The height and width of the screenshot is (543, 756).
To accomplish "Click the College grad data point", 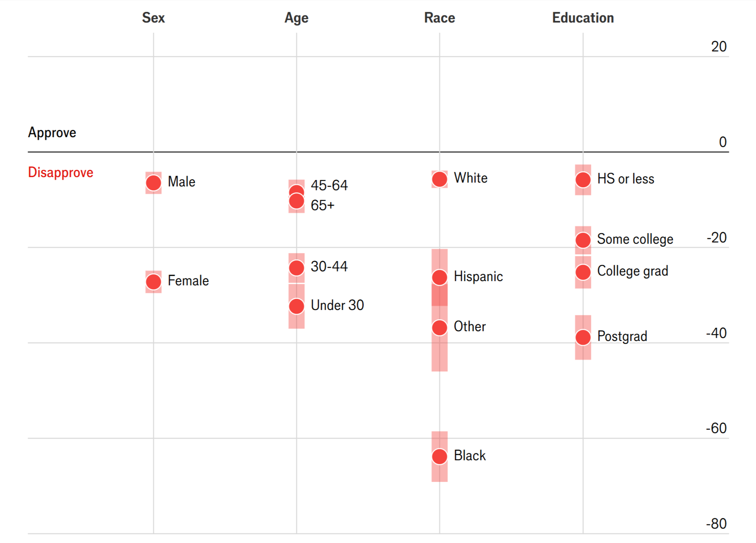I will (583, 272).
